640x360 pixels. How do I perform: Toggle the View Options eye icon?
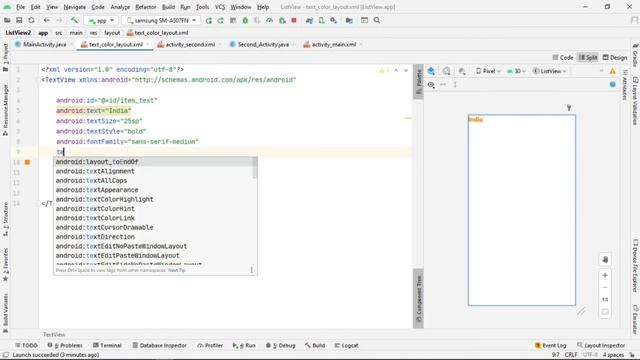coord(431,84)
